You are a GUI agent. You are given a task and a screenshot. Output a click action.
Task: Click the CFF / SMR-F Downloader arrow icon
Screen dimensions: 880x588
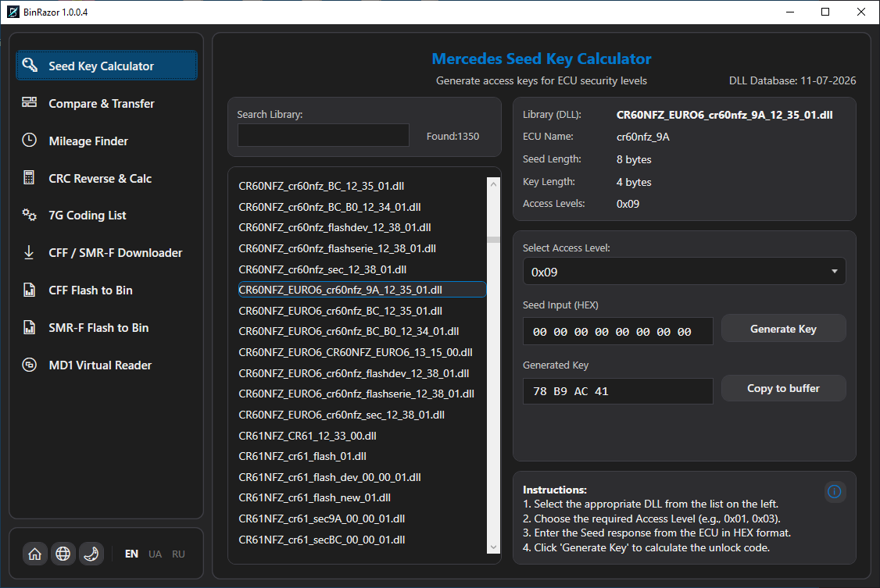tap(29, 252)
